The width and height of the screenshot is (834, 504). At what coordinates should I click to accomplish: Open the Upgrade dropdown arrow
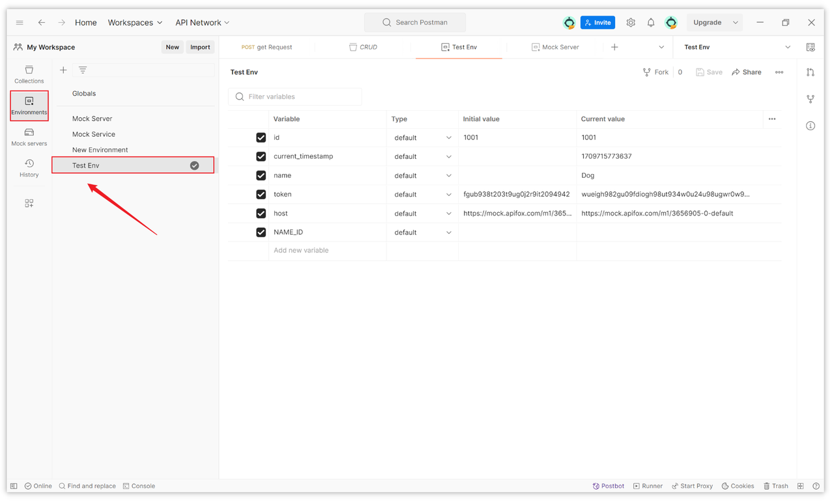(x=736, y=22)
